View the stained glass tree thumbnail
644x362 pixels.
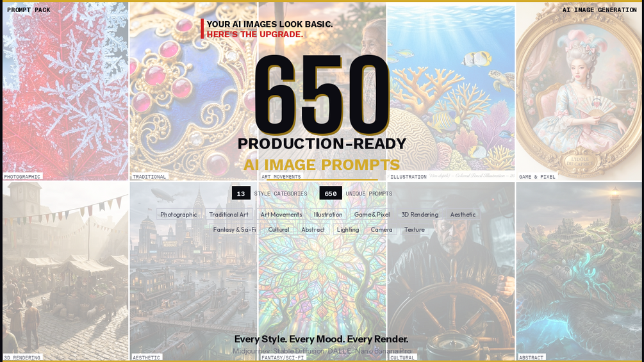322,271
